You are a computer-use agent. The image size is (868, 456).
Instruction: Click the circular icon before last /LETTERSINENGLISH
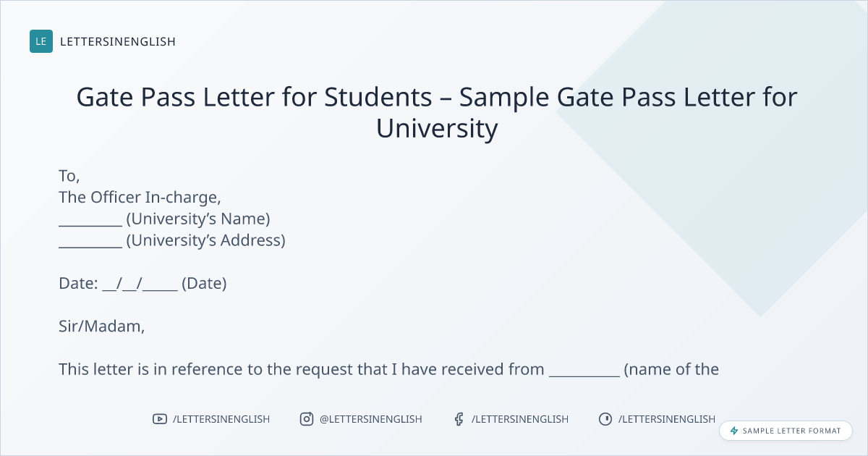point(605,419)
